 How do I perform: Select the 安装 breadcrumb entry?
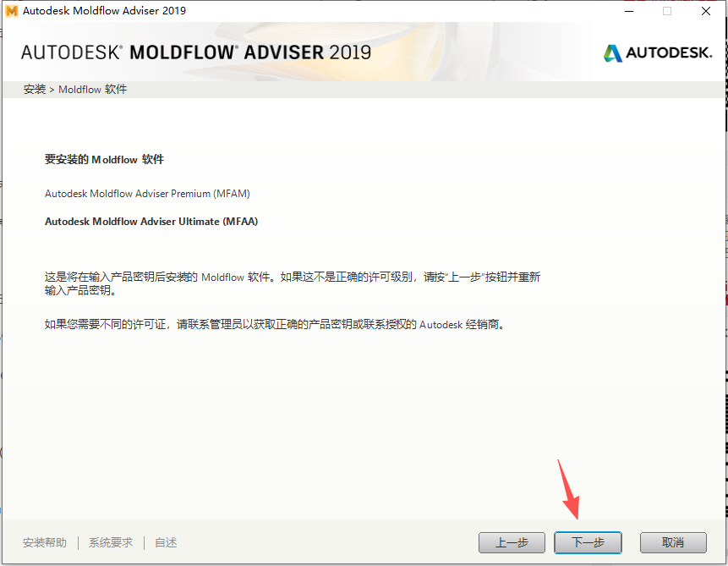(34, 89)
